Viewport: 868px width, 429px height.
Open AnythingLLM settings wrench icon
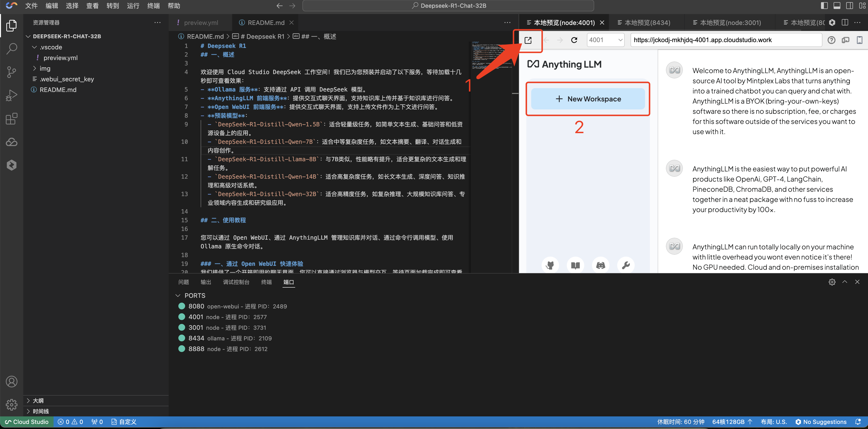(x=626, y=265)
